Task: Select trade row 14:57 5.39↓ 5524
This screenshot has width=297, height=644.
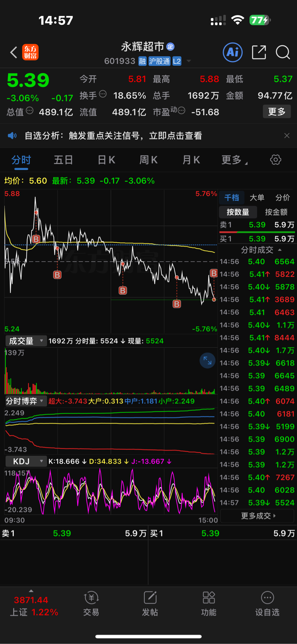Action: (x=257, y=502)
